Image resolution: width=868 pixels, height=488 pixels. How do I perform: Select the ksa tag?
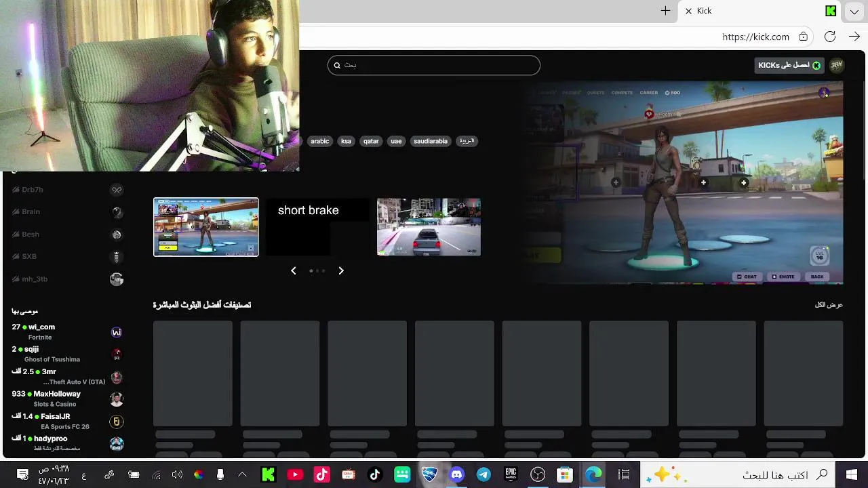pos(346,141)
